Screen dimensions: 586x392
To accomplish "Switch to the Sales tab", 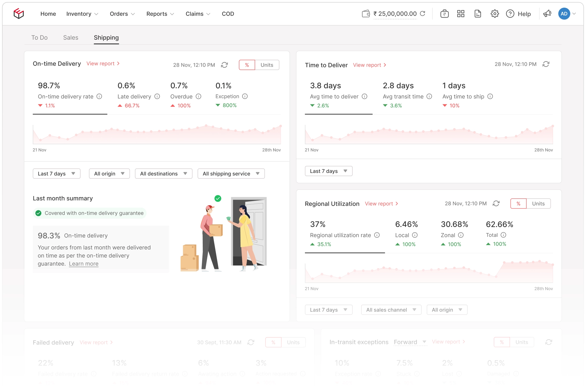I will coord(70,37).
